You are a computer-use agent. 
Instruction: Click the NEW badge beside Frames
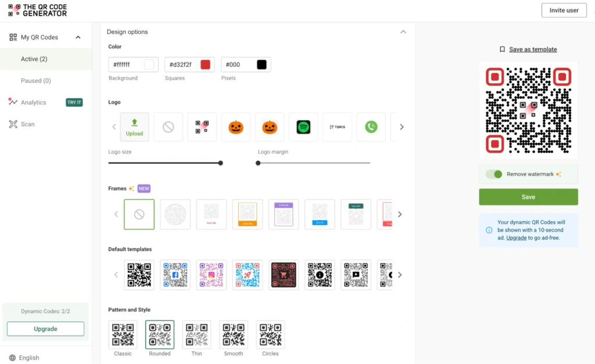(144, 189)
